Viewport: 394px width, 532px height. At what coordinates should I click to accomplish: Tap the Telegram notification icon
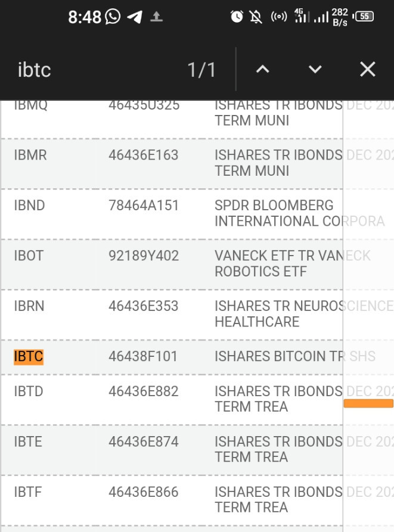click(x=135, y=17)
